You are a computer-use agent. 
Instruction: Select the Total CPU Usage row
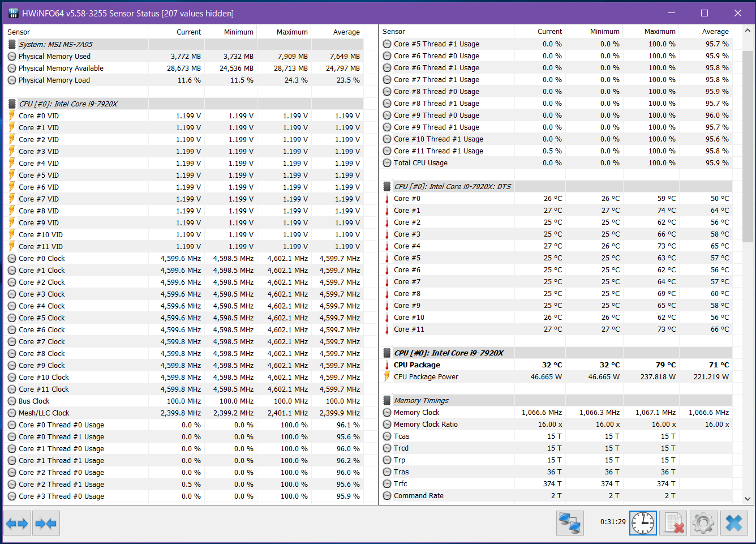420,163
